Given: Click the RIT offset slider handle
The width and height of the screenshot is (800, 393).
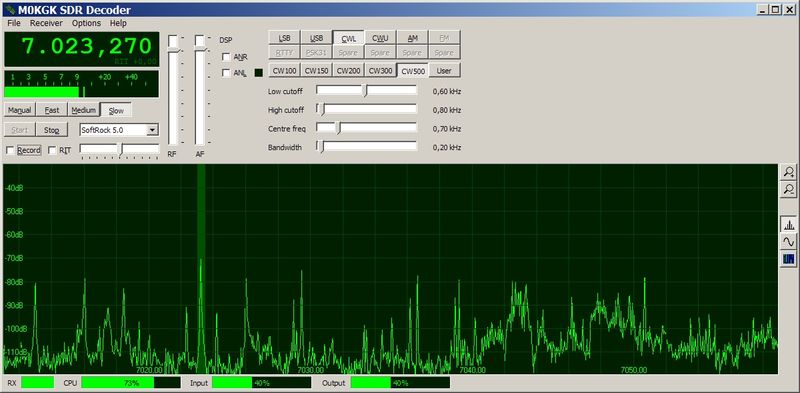Looking at the screenshot, I should tap(121, 150).
